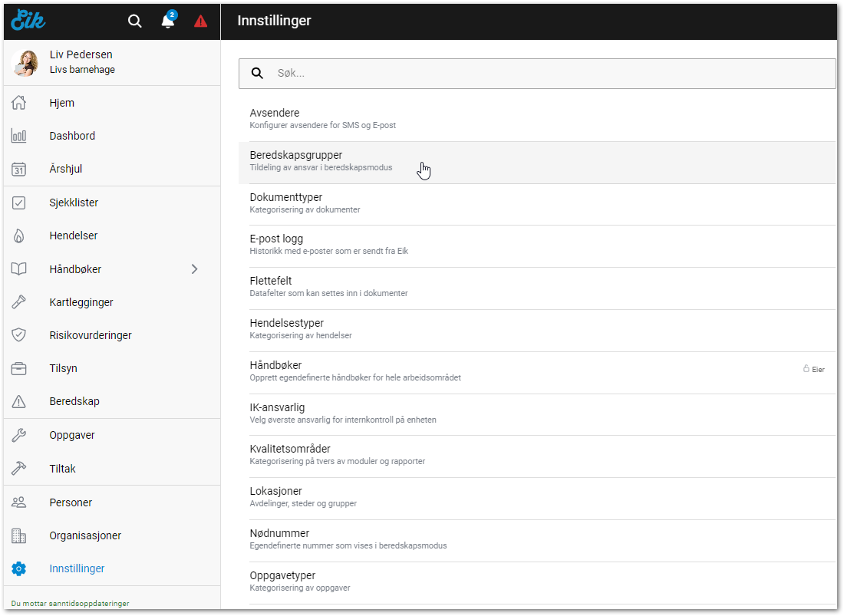Image resolution: width=844 pixels, height=616 pixels.
Task: Open Organisasjoner from the sidebar
Action: tap(85, 535)
